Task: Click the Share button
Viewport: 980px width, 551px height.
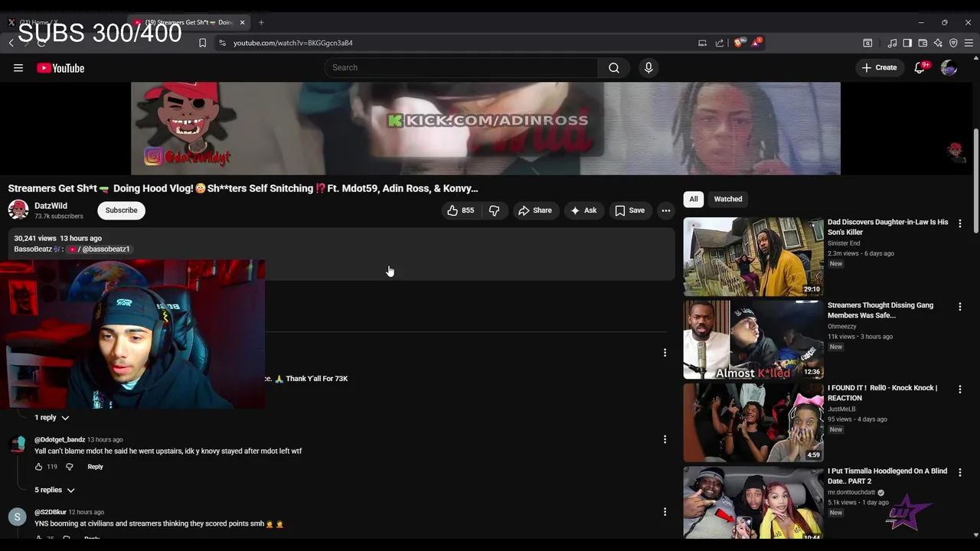Action: 534,210
